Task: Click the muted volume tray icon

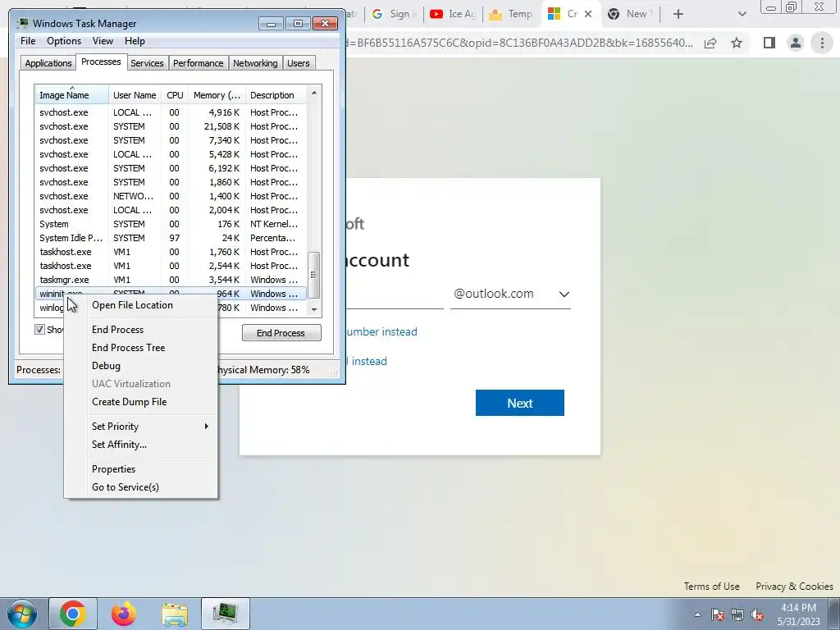Action: point(757,614)
